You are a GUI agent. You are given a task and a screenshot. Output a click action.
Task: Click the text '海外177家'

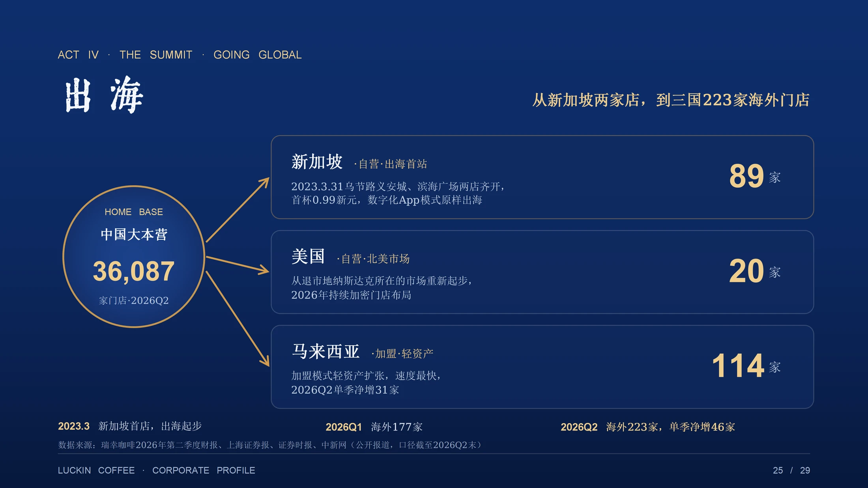click(397, 427)
